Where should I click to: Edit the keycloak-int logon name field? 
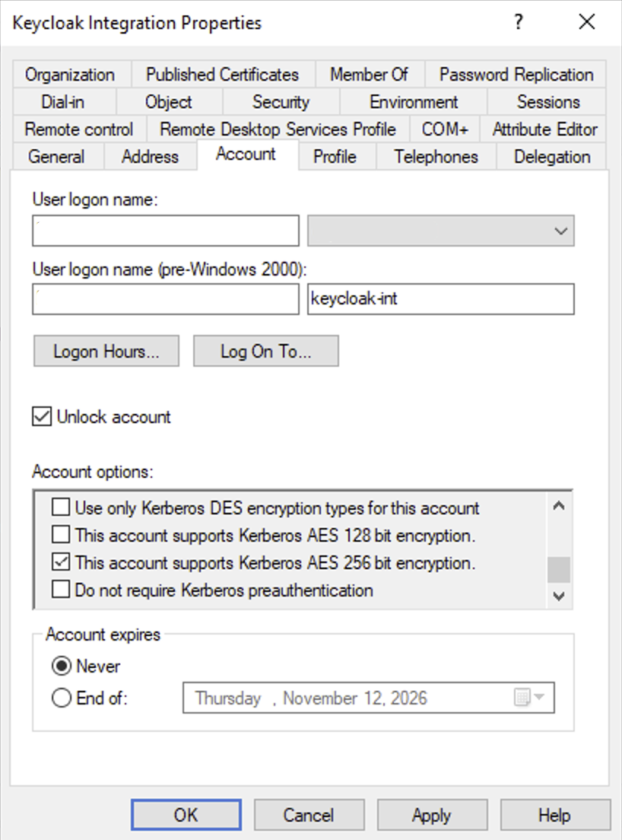click(440, 299)
